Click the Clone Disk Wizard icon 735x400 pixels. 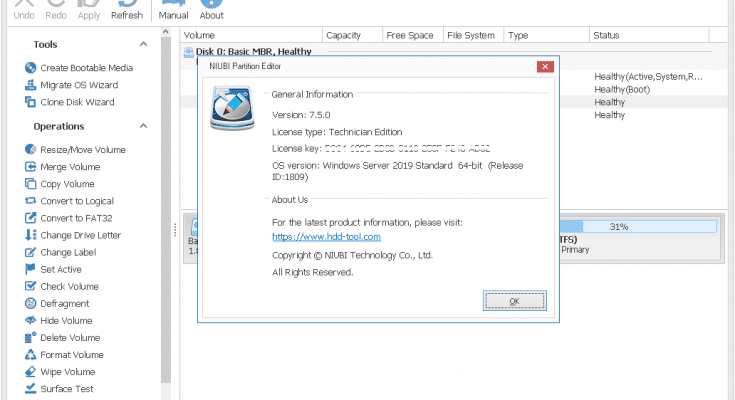point(30,102)
